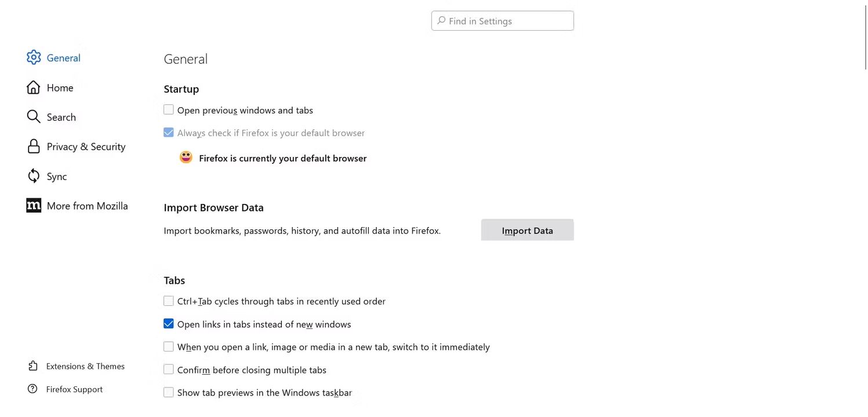
Task: Enable Confirm before closing multiple tabs
Action: pyautogui.click(x=169, y=369)
